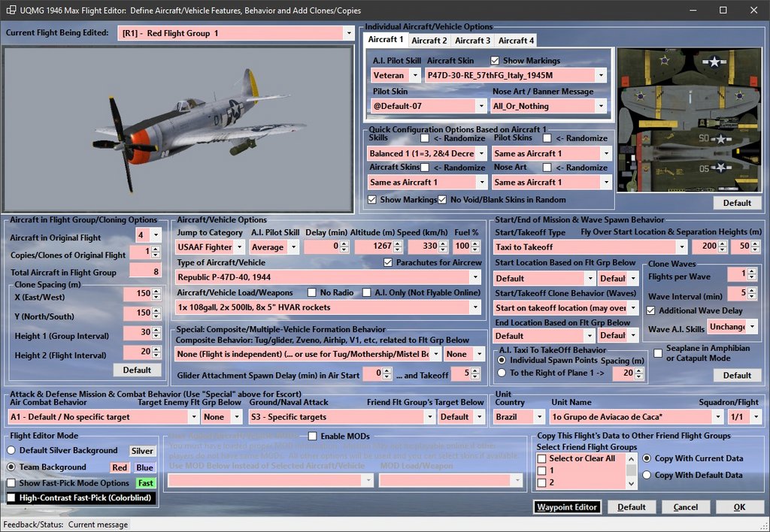This screenshot has width=770, height=532.
Task: Click the Blue team color swatch
Action: pos(145,467)
